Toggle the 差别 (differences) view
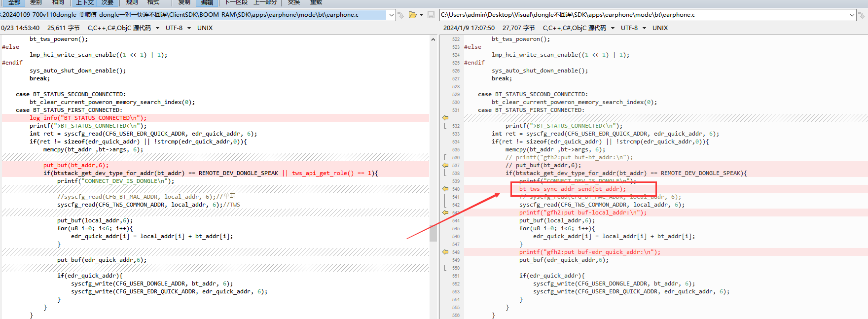 pos(36,2)
